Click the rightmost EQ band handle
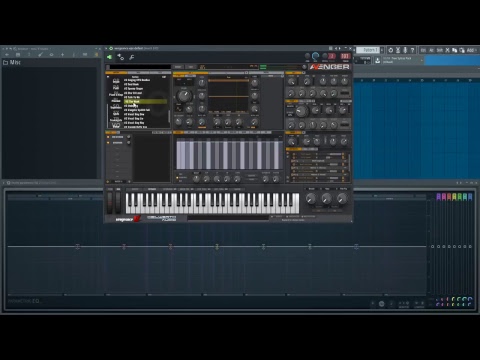The width and height of the screenshot is (480, 360). (x=356, y=247)
